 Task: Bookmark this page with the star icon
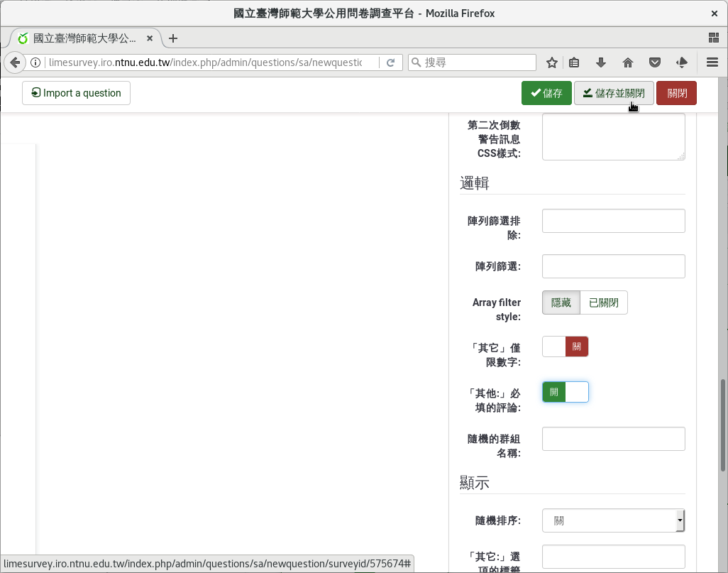pyautogui.click(x=551, y=62)
